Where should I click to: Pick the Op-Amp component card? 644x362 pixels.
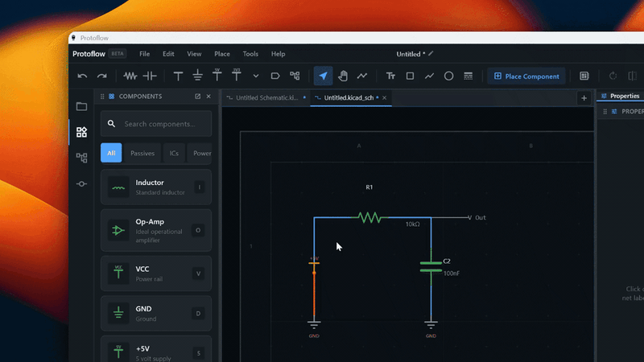click(x=156, y=230)
